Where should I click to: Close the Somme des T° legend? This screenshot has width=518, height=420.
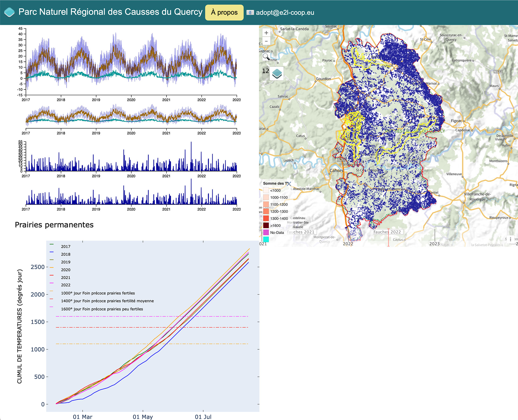coord(289,184)
